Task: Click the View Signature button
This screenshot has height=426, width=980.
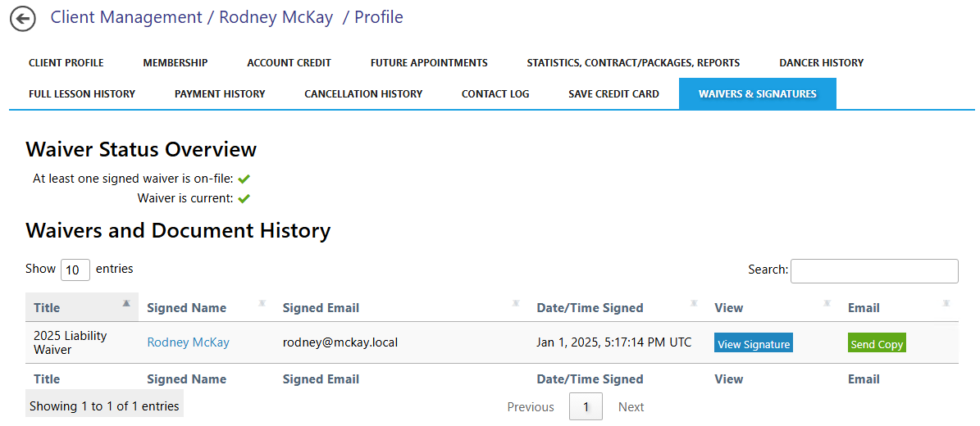Action: 754,343
